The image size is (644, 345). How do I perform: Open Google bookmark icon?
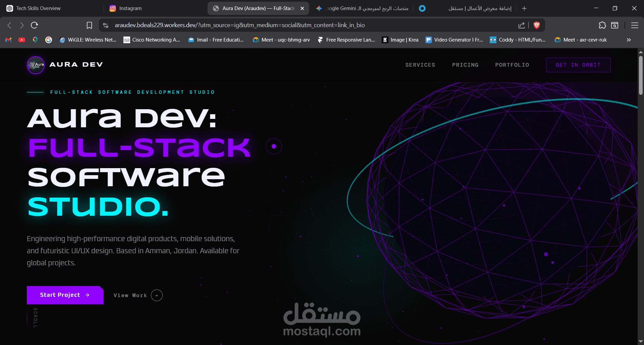tap(49, 40)
